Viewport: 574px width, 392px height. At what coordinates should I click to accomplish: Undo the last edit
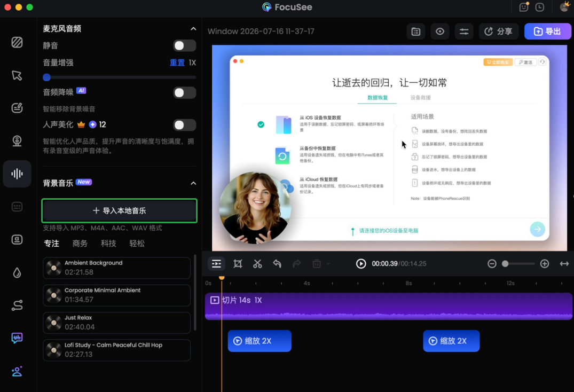[277, 263]
